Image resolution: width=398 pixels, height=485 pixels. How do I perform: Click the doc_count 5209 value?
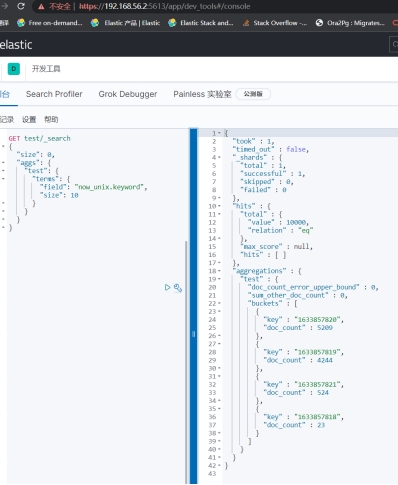point(325,328)
